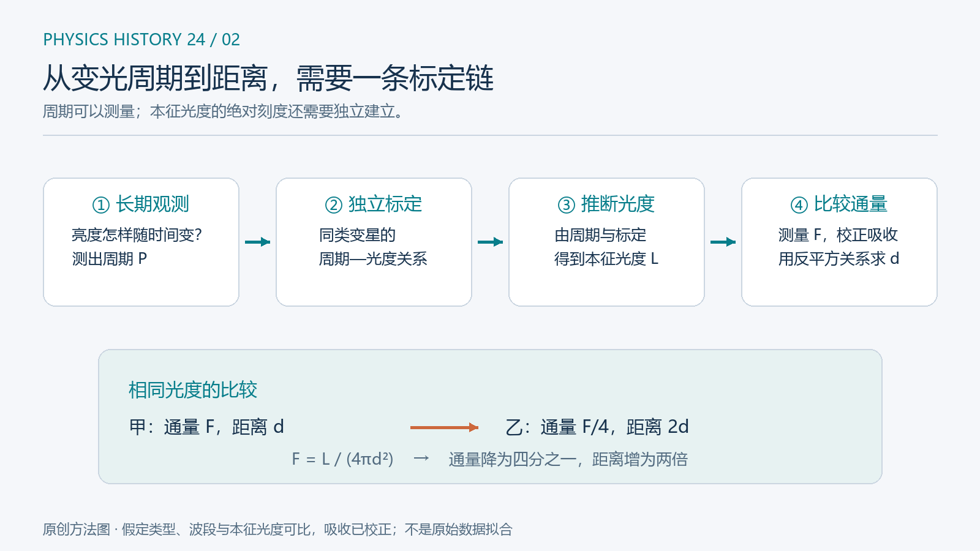
Task: Click the text 由周期与标定
Action: (x=600, y=235)
